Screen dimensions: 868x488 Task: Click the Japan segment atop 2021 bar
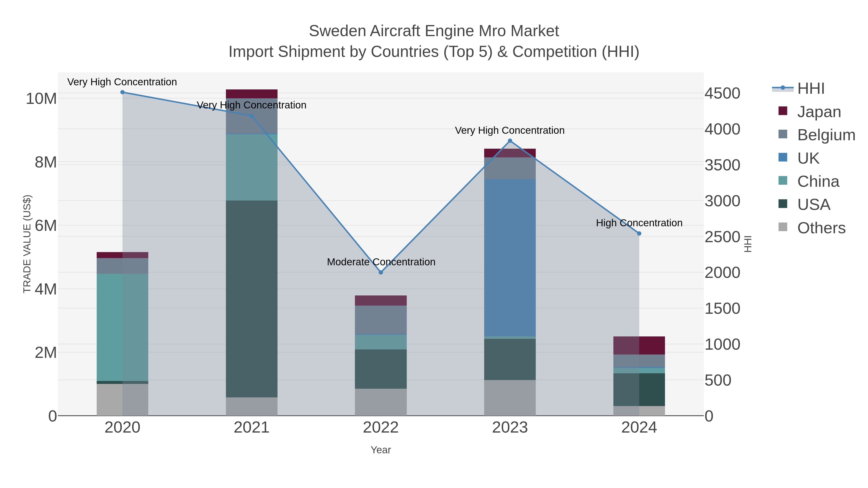pyautogui.click(x=251, y=94)
